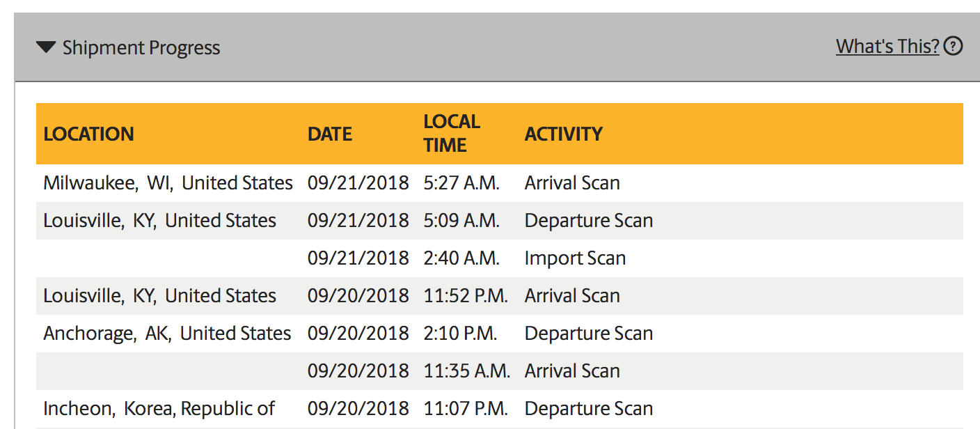Viewport: 980px width, 429px height.
Task: Click the Anchorage, AK, United States location
Action: click(167, 334)
